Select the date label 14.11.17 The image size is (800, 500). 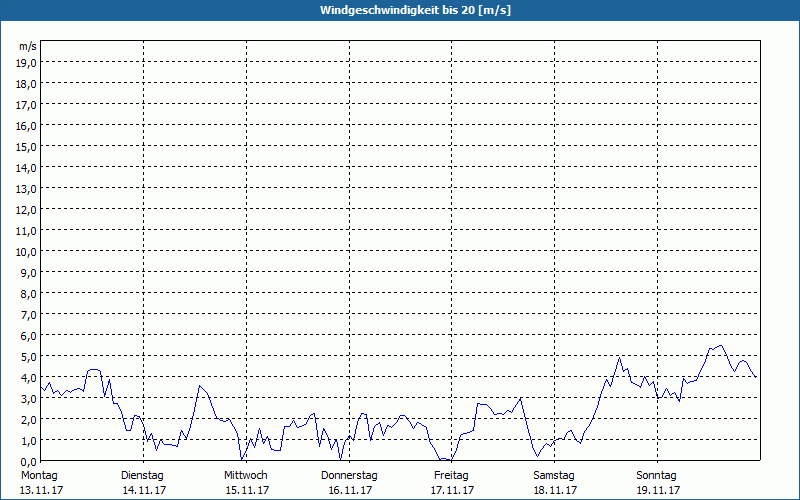[142, 490]
